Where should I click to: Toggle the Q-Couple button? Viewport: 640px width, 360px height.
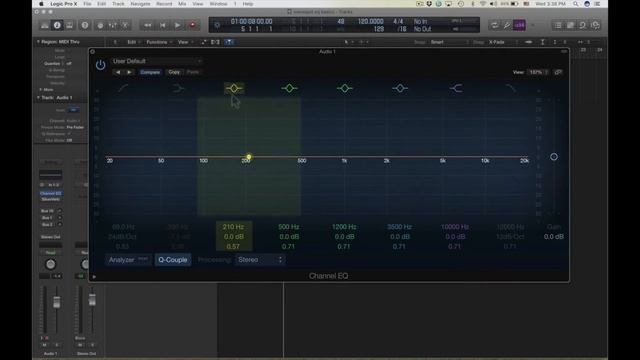point(173,260)
